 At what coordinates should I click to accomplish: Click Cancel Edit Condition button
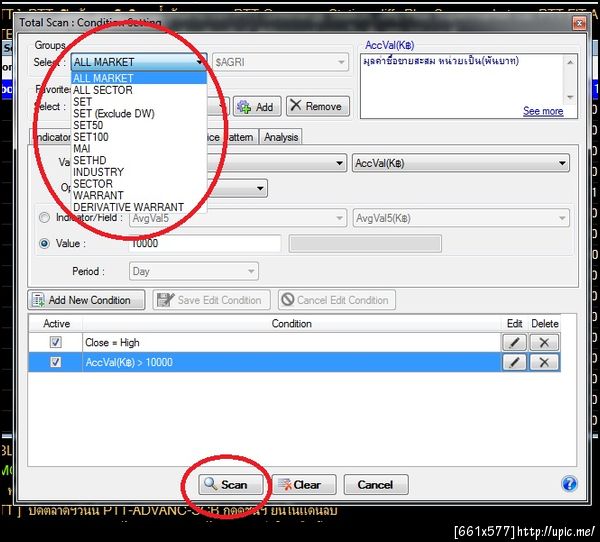coord(337,300)
